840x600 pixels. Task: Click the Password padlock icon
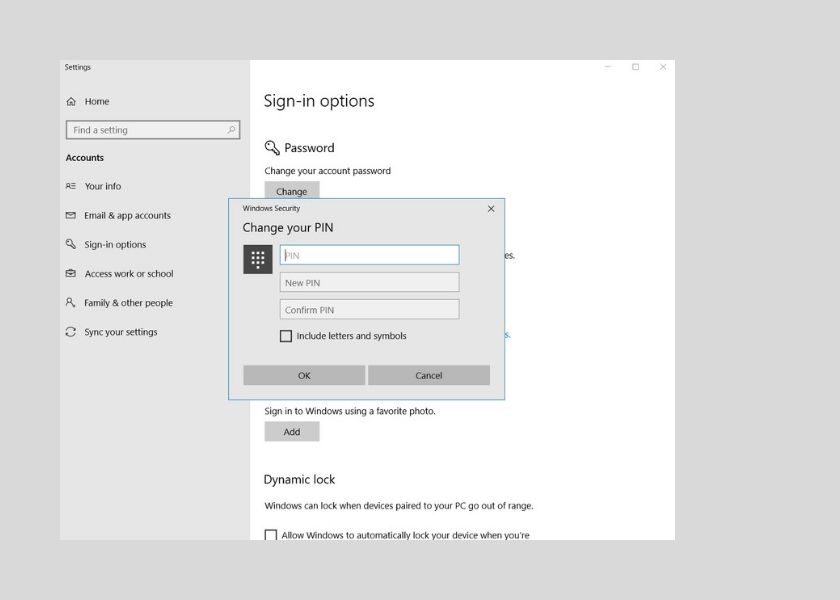271,147
